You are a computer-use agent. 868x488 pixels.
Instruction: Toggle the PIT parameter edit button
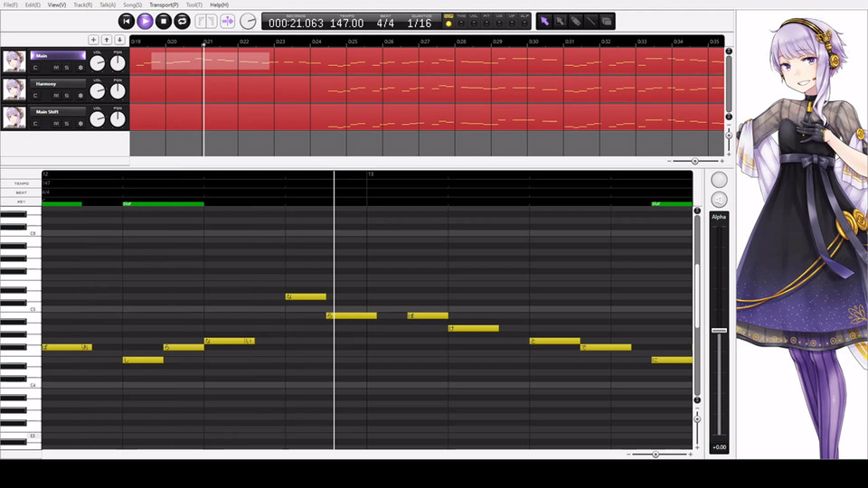pyautogui.click(x=486, y=21)
